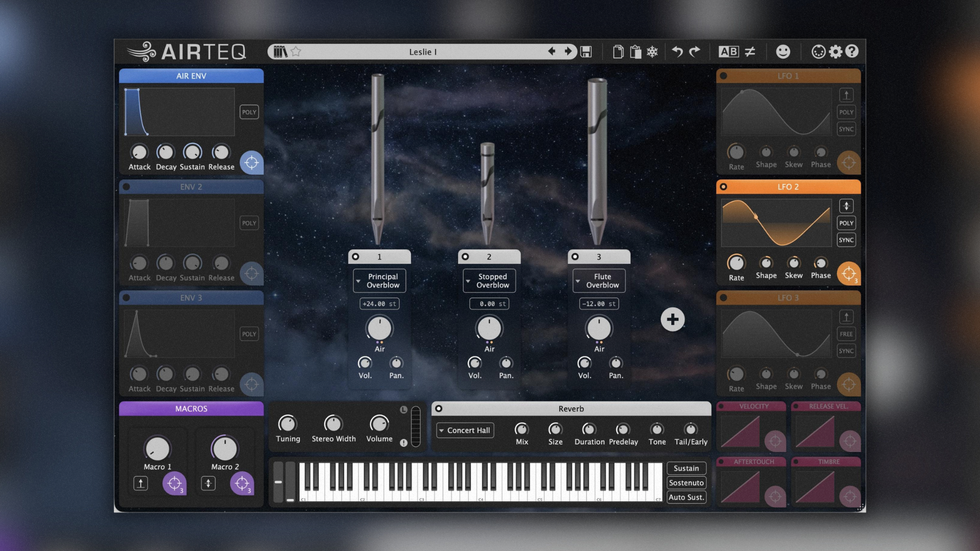
Task: Click the Velocity modulation target icon
Action: pos(775,441)
